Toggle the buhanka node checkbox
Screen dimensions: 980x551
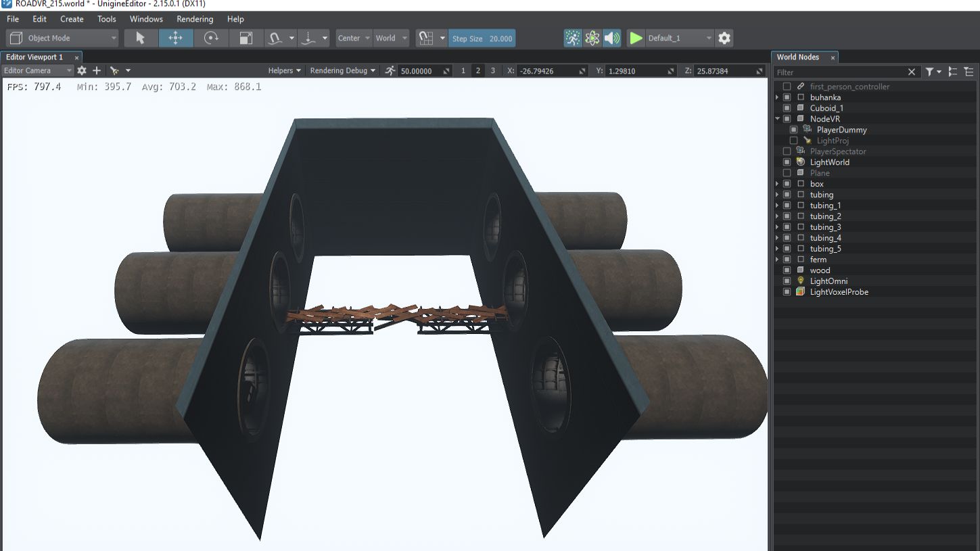(787, 97)
